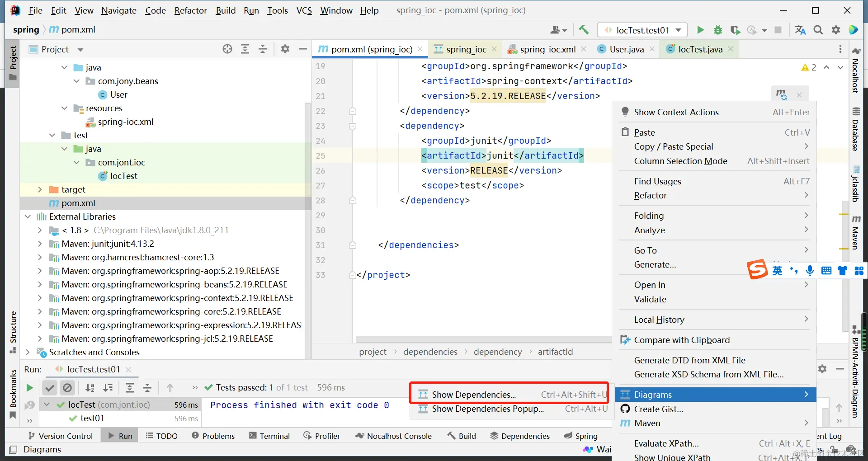Run locTest.test01 with green play button
This screenshot has height=461, width=868.
coord(700,30)
